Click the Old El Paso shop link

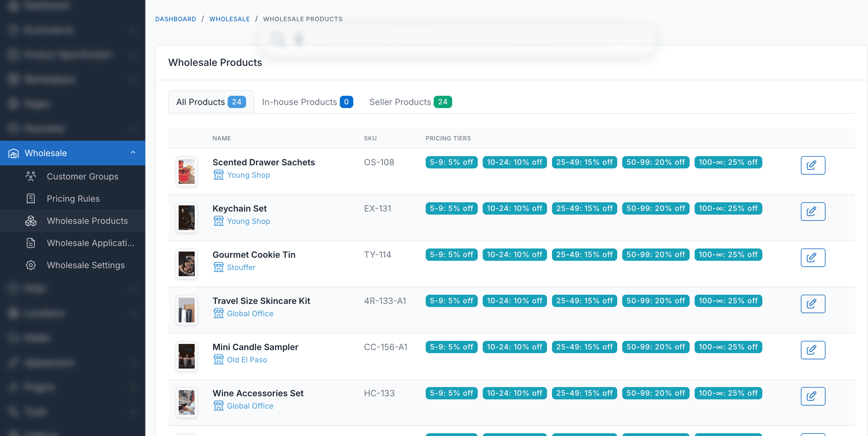tap(247, 360)
